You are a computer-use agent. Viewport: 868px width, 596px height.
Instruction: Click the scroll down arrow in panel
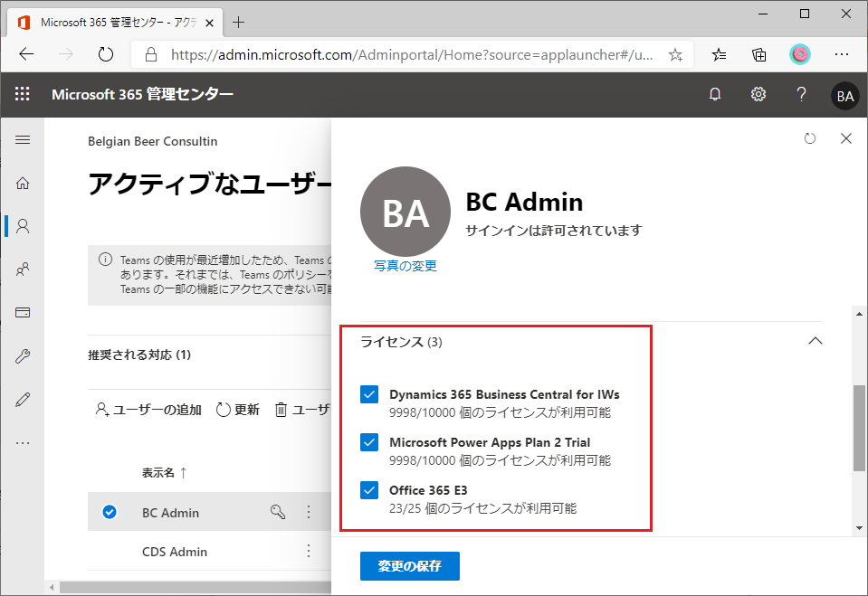click(859, 528)
